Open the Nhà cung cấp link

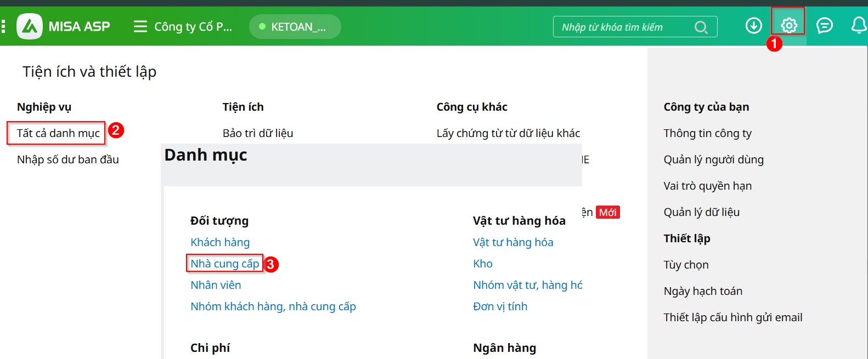tap(224, 264)
